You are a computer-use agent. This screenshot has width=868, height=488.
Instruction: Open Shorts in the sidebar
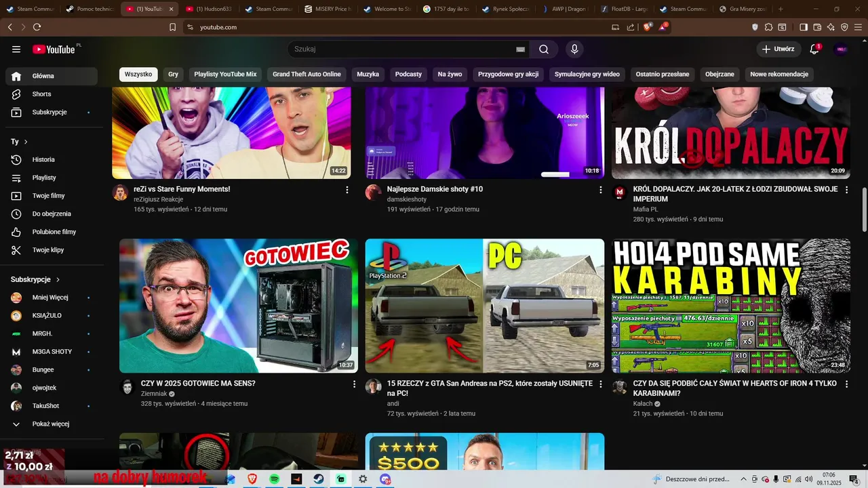[x=52, y=94]
